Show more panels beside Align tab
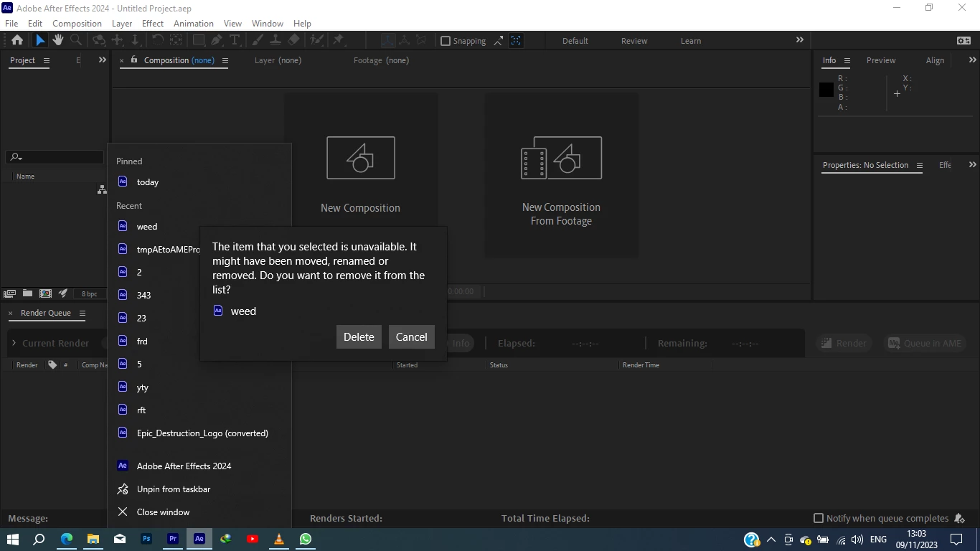 point(973,60)
